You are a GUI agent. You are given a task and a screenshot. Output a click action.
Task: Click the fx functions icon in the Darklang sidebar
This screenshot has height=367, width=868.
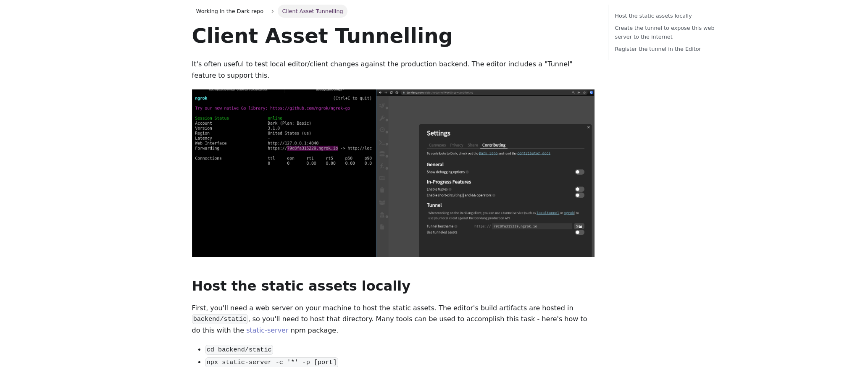tap(382, 166)
